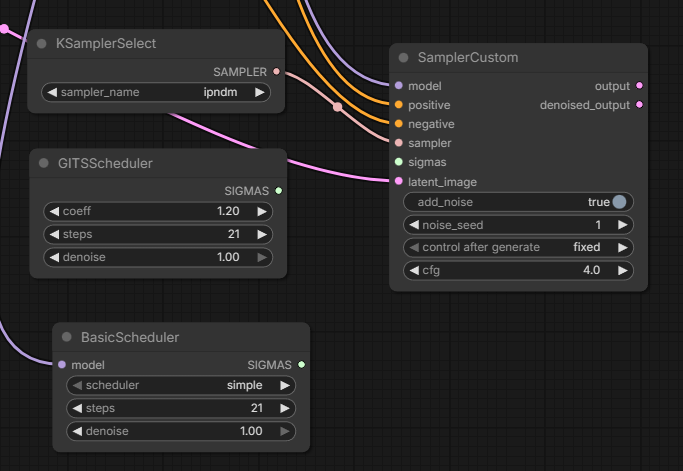Viewport: 683px width, 471px height.
Task: Decrease denoise in BasicScheduler
Action: 77,431
